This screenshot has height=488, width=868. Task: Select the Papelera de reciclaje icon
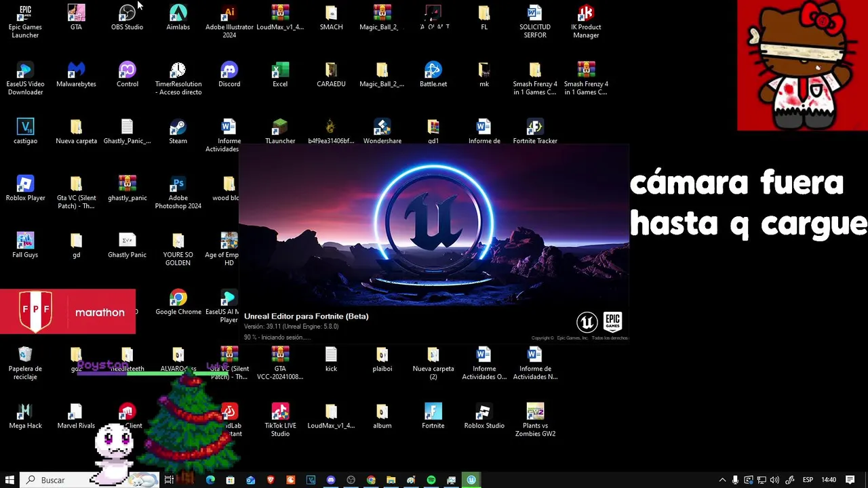[x=25, y=363]
